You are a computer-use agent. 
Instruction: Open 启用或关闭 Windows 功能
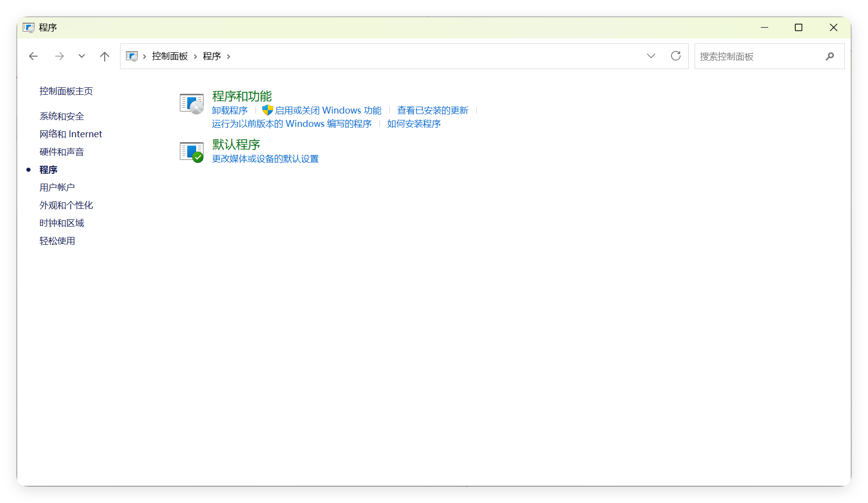[x=329, y=111]
